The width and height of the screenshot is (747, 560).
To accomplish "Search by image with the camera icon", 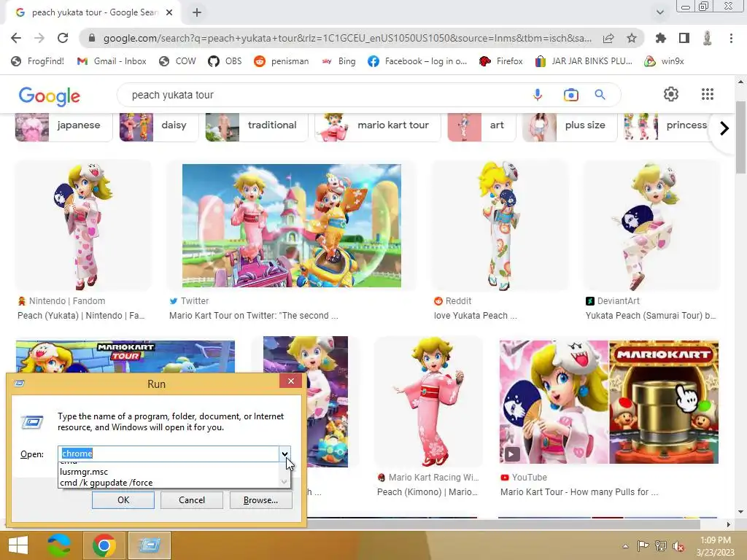I will 570,95.
